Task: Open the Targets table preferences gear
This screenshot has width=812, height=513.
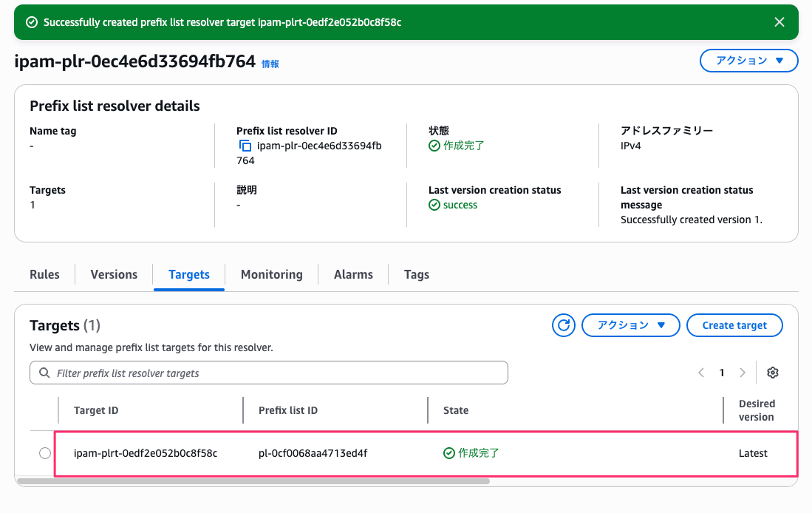Action: pos(773,373)
